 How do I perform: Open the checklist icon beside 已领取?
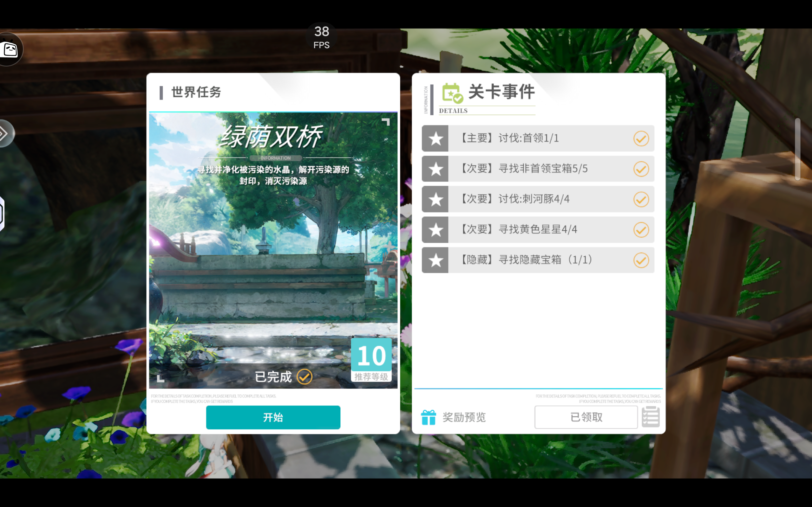click(650, 417)
